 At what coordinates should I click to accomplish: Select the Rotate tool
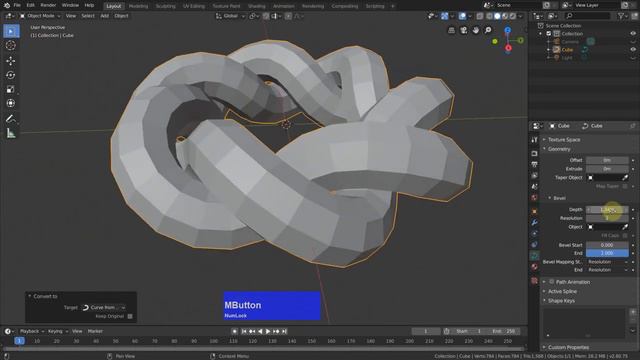click(x=11, y=75)
